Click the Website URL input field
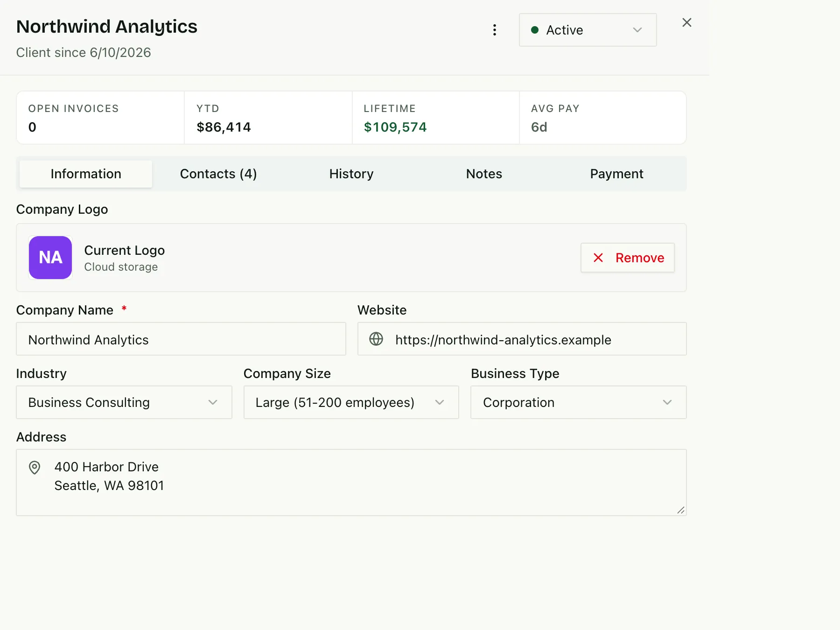 [522, 339]
